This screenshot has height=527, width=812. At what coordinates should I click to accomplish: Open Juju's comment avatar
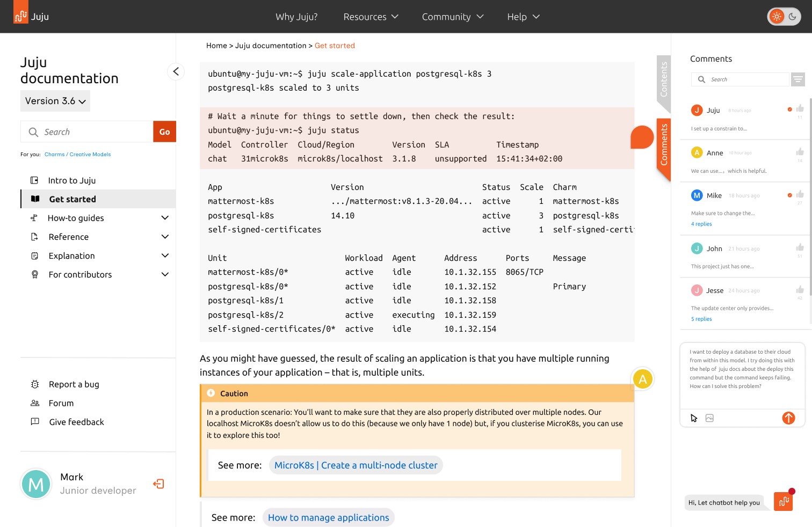(697, 110)
